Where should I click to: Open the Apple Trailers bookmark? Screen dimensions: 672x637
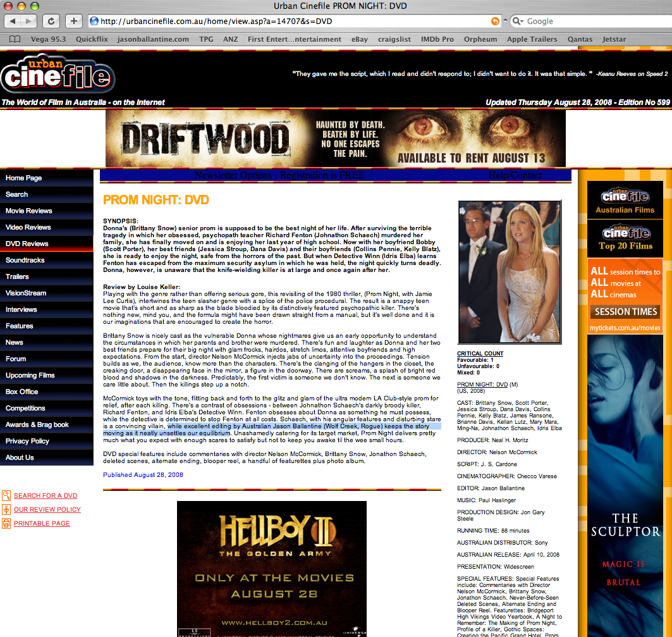[x=532, y=39]
